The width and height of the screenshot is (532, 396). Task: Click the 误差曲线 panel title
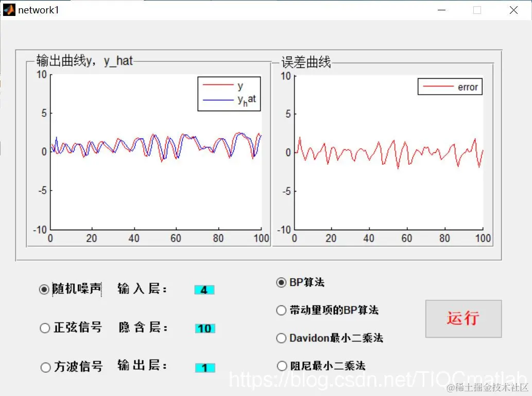pos(306,62)
